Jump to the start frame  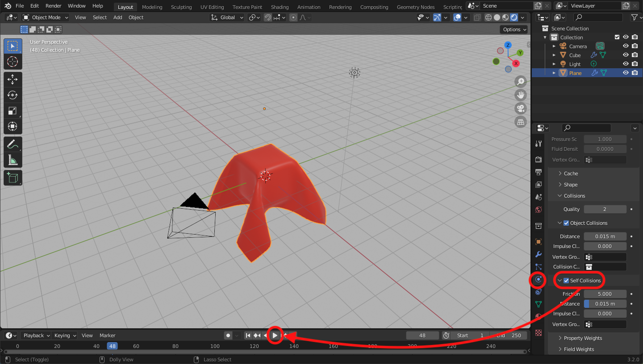248,335
